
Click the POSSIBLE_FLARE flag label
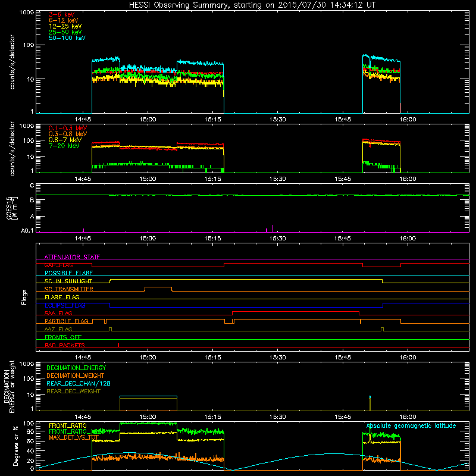coord(68,273)
